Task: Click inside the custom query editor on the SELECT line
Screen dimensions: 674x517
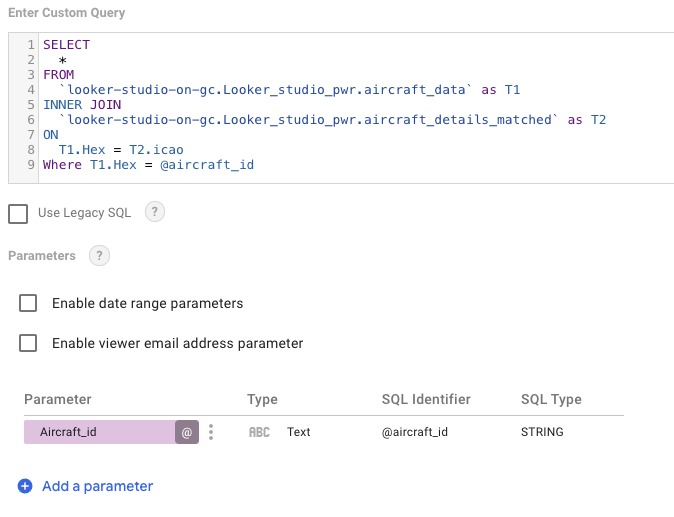Action: tap(67, 45)
